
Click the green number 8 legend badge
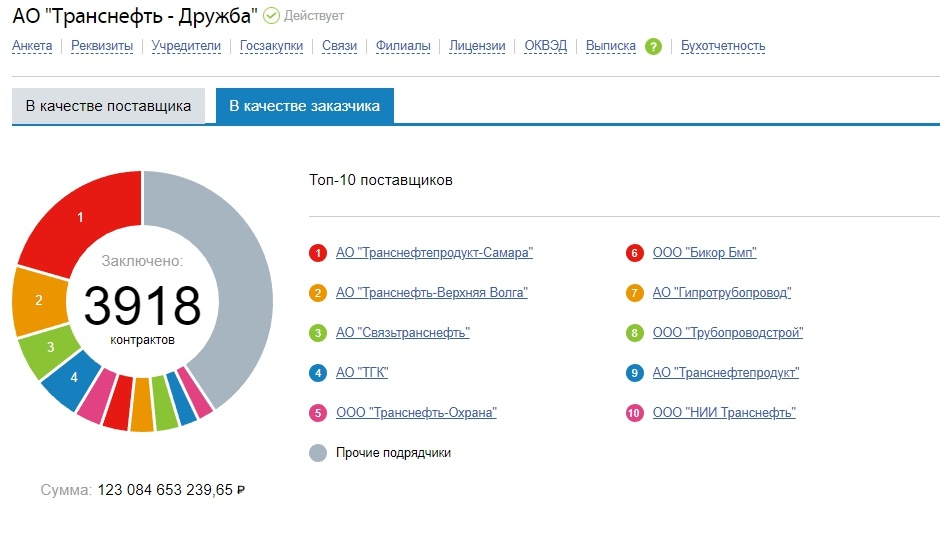tap(634, 333)
